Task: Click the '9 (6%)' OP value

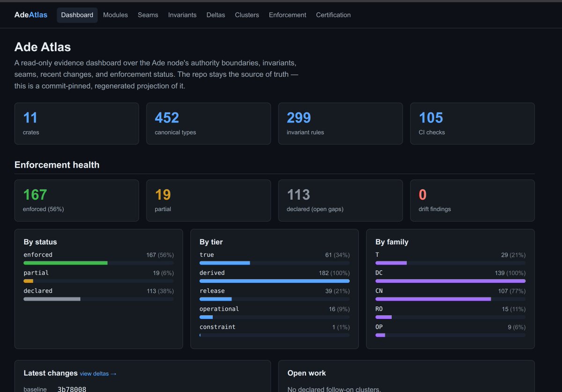Action: point(517,327)
